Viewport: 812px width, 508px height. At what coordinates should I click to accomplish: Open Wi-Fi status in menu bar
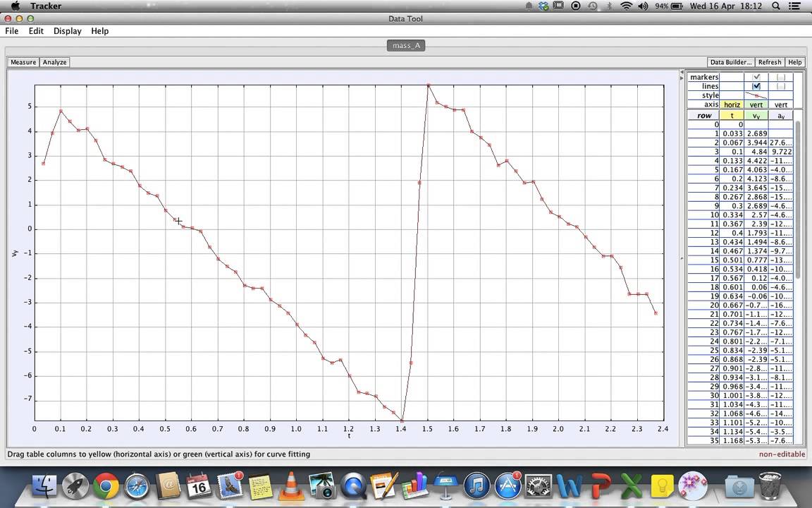click(x=626, y=6)
